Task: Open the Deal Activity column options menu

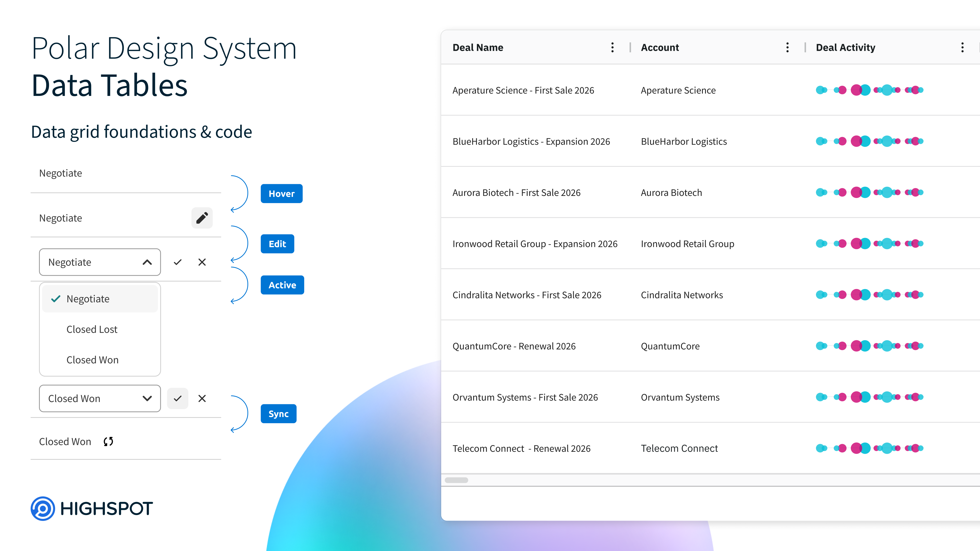Action: coord(962,47)
